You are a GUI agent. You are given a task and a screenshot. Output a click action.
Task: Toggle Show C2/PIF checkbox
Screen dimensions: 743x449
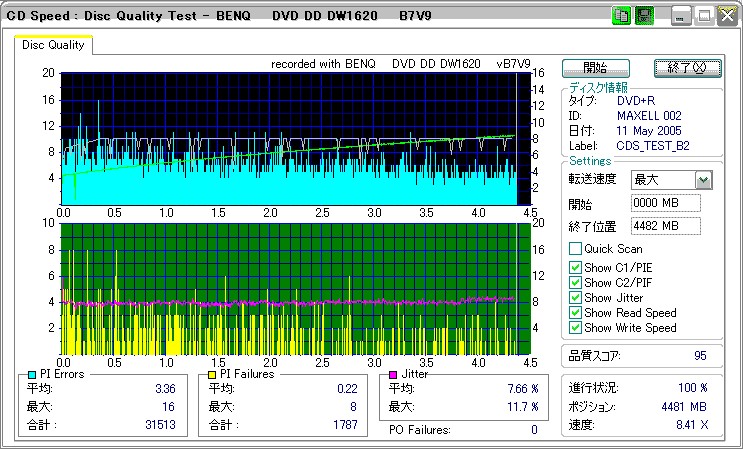pos(575,283)
